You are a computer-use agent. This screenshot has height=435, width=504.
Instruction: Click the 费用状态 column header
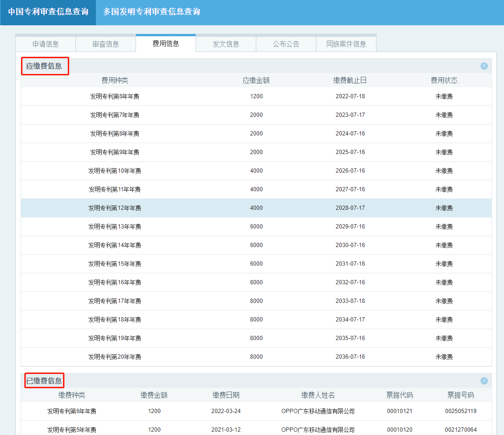click(444, 80)
